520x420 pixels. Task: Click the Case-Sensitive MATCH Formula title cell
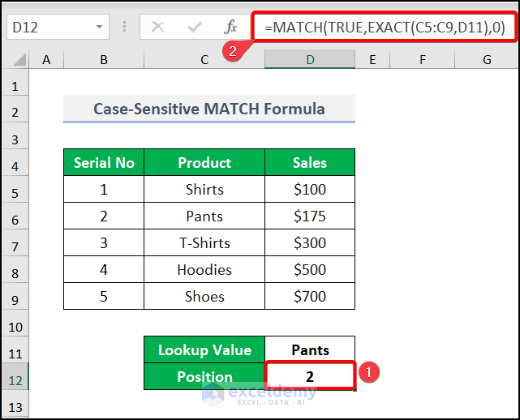(209, 109)
